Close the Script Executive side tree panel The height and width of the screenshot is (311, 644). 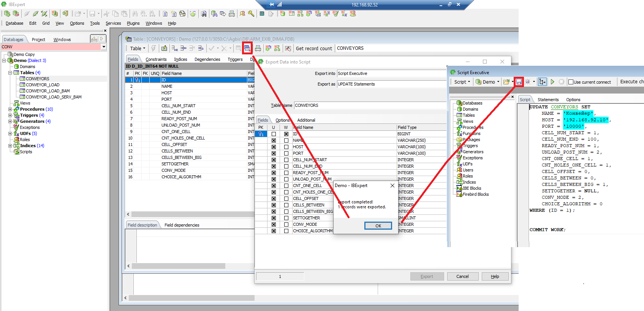pos(513,97)
